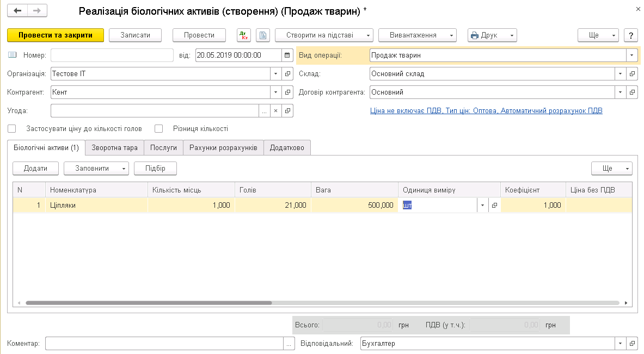
Task: Clear the Угода field with X icon
Action: (x=275, y=111)
